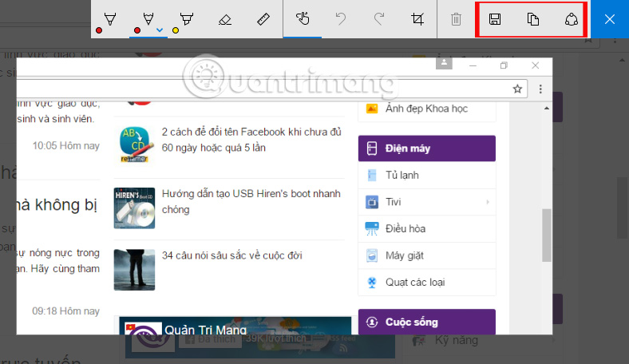
Task: Select the Highlighter tool
Action: 187,19
